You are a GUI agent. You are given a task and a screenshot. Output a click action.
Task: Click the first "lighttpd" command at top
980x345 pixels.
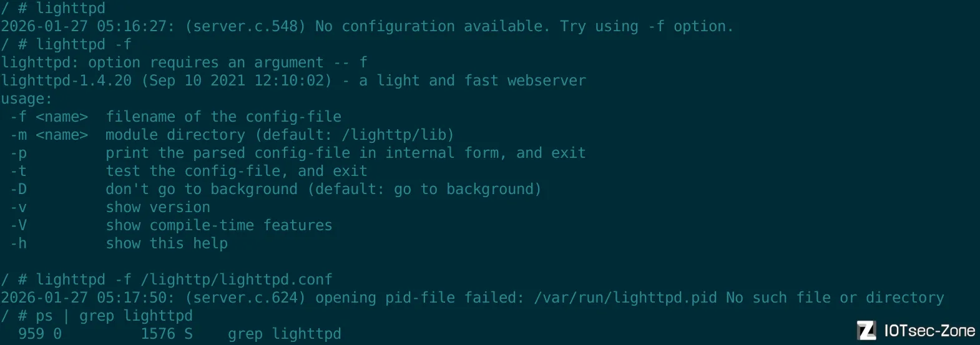coord(70,8)
